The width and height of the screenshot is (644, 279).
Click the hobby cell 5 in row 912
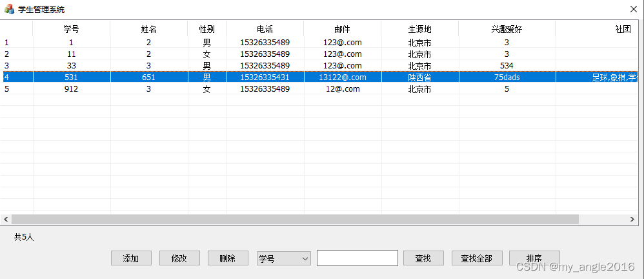click(x=507, y=88)
